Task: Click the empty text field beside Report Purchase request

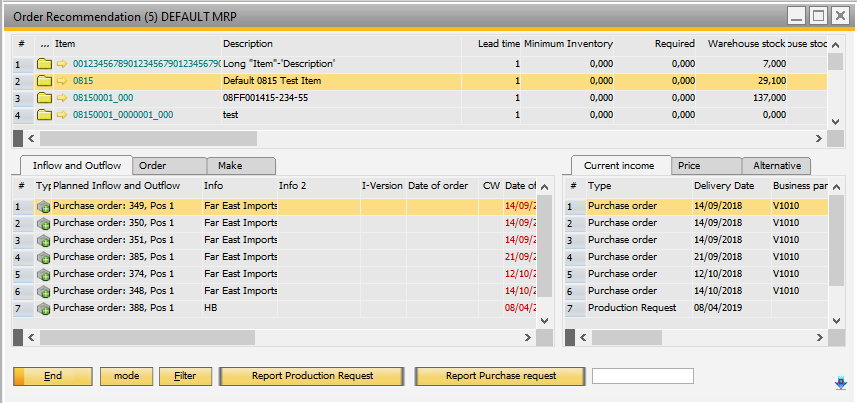Action: 642,376
